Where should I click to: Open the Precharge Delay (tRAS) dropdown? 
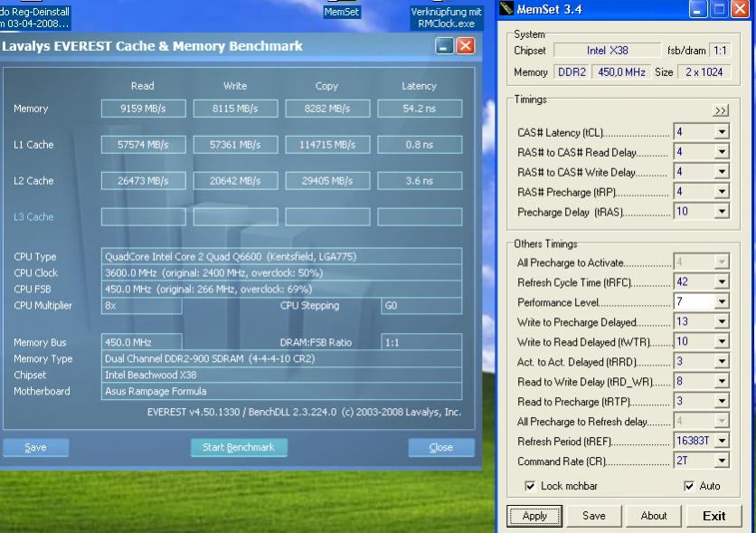tap(722, 211)
